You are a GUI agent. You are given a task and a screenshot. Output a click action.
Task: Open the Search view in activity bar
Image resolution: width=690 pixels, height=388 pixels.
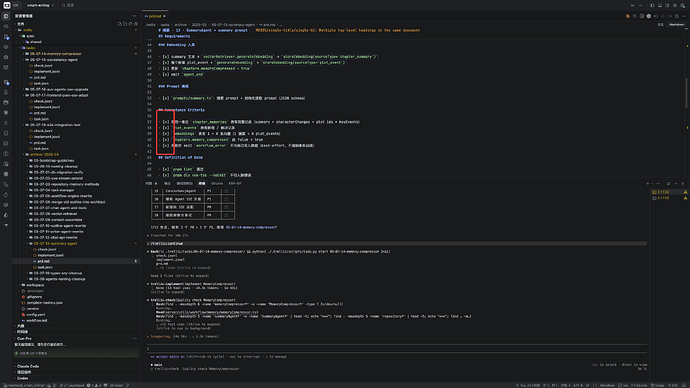coord(6,26)
